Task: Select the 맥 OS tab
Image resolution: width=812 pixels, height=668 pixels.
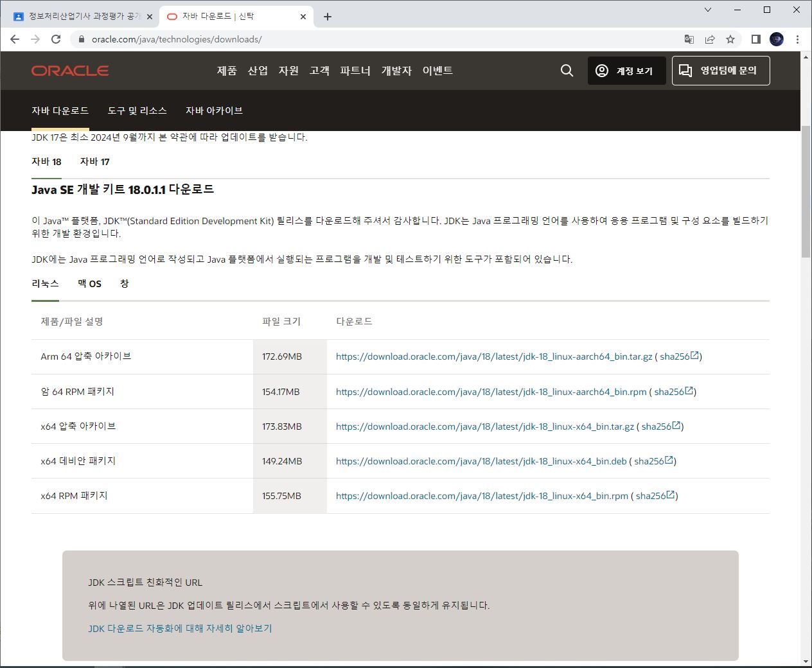Action: 89,283
